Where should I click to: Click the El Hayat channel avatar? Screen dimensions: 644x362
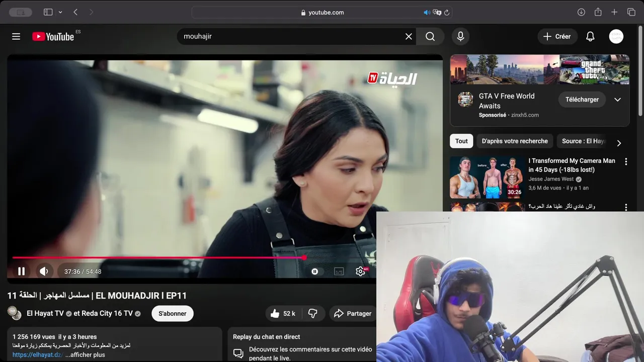(x=14, y=313)
